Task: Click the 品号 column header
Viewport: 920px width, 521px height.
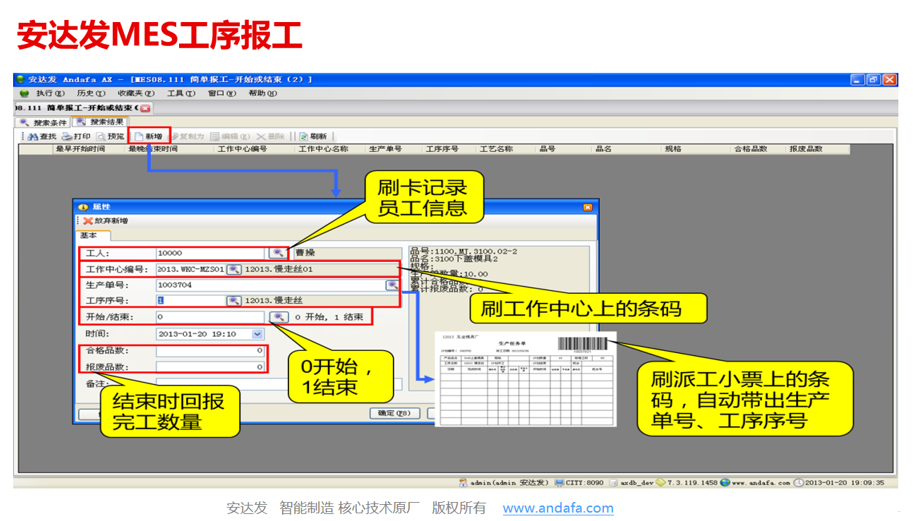Action: tap(547, 149)
